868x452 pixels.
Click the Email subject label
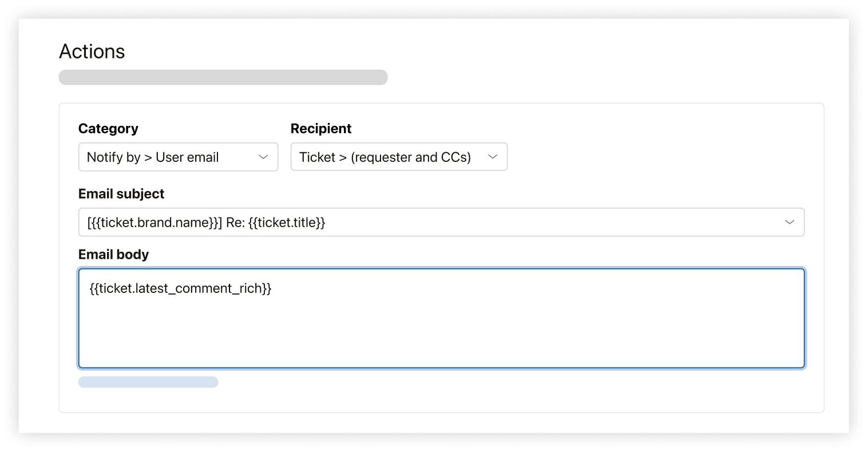pos(121,193)
